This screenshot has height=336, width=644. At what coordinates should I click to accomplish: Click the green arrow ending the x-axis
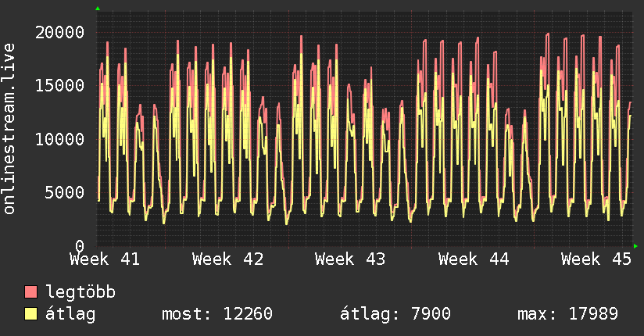click(x=635, y=246)
